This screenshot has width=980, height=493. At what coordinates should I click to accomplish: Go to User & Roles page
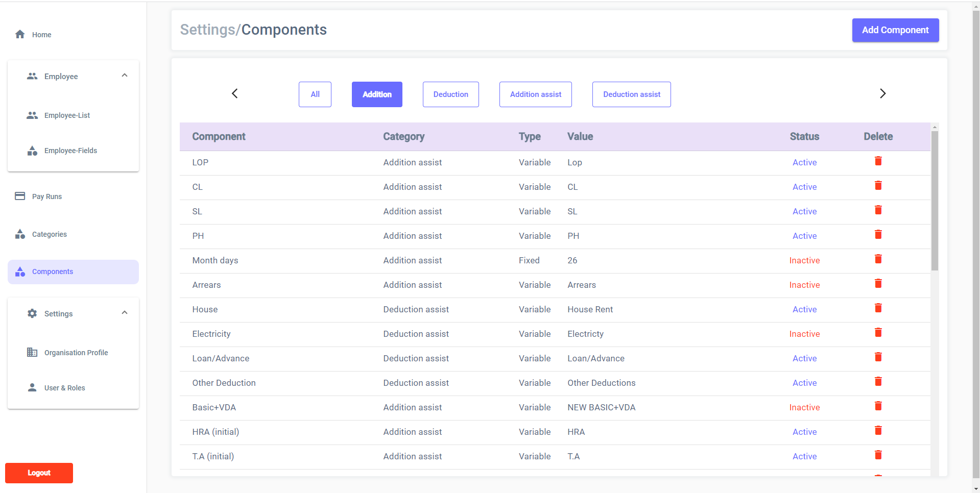coord(64,388)
